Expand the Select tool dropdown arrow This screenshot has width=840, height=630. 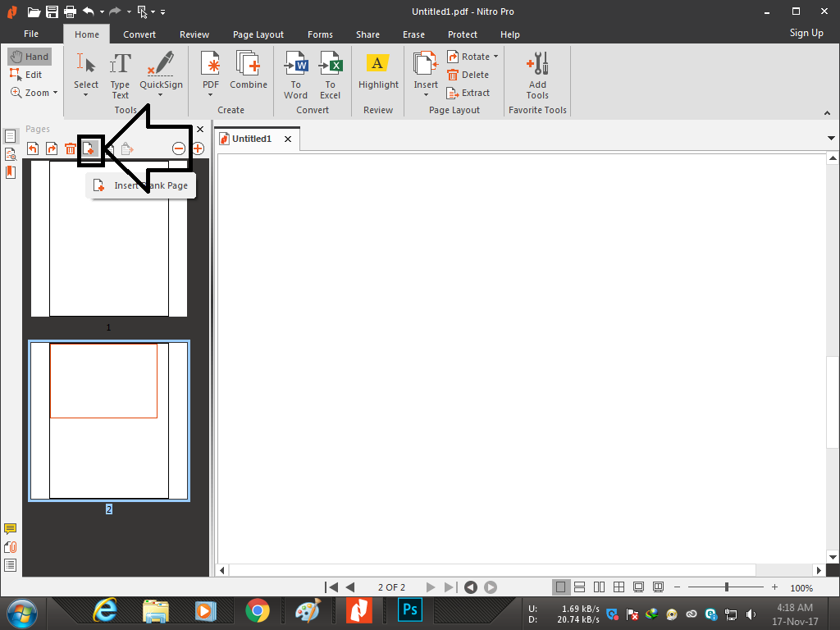85,95
